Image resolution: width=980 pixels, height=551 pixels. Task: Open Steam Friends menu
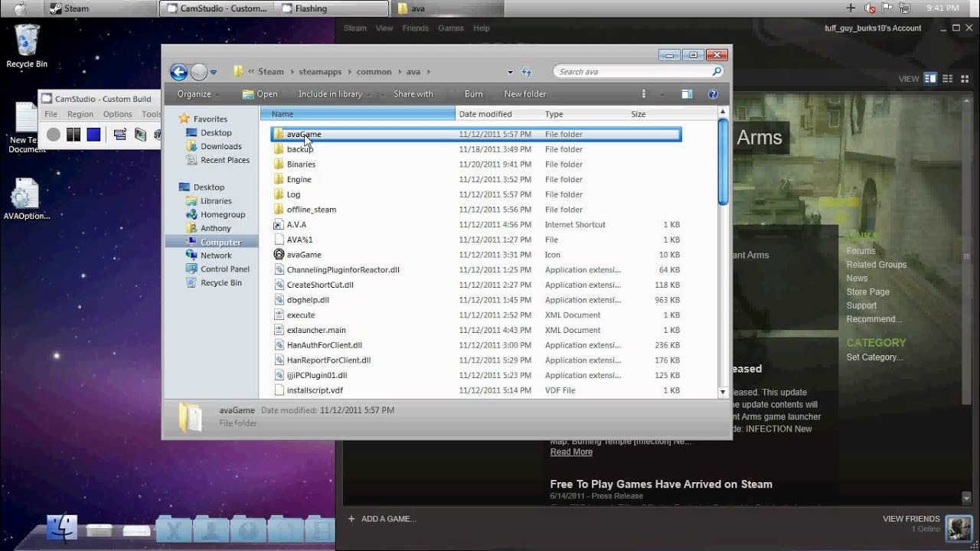click(415, 28)
